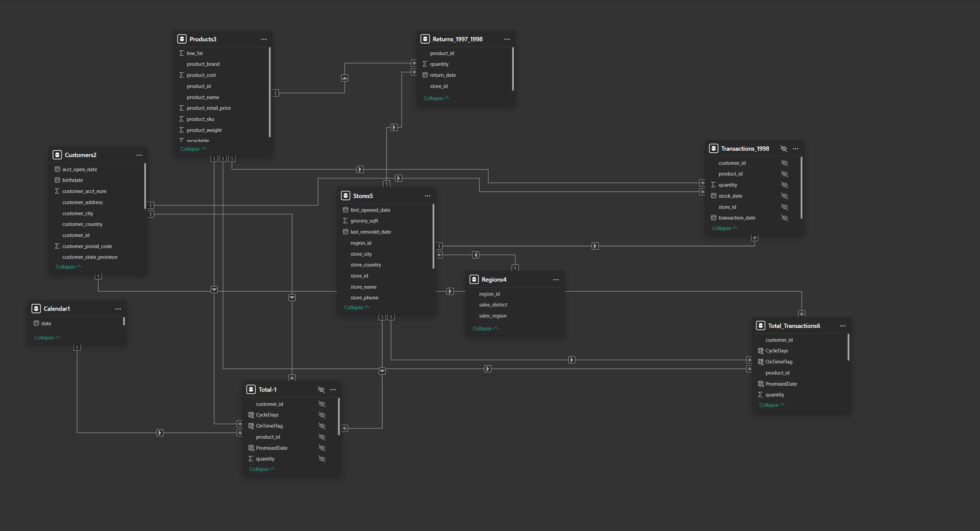
Task: Click the Regions4 table database icon
Action: click(474, 279)
